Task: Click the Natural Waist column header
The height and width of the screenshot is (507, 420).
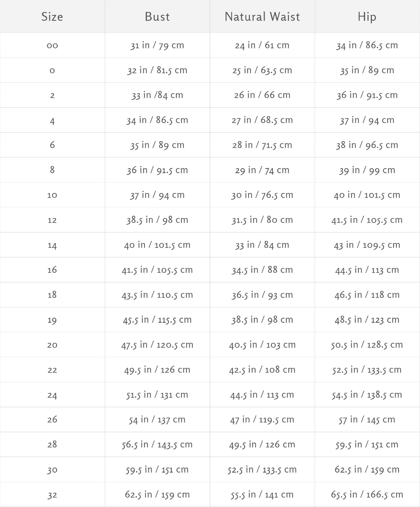Action: pyautogui.click(x=262, y=17)
